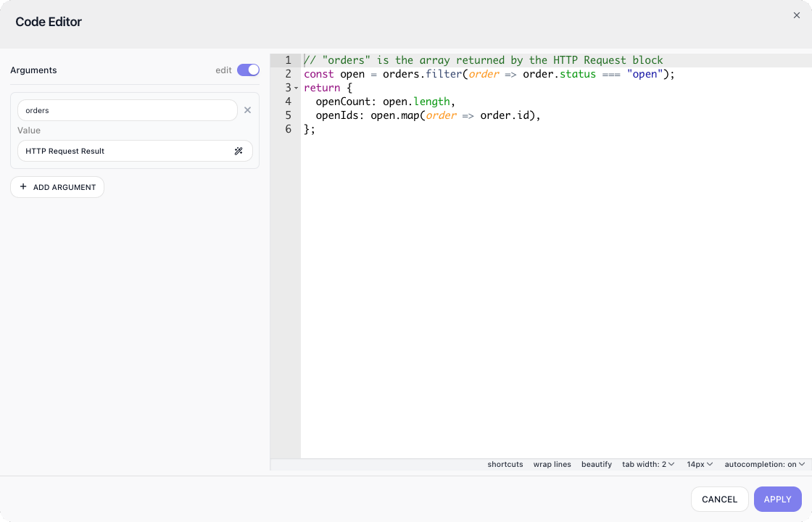Click openCount on line 4
The height and width of the screenshot is (522, 812).
(x=344, y=101)
